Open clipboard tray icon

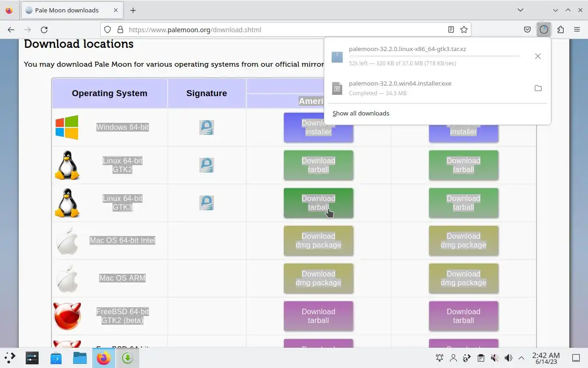[x=481, y=358]
